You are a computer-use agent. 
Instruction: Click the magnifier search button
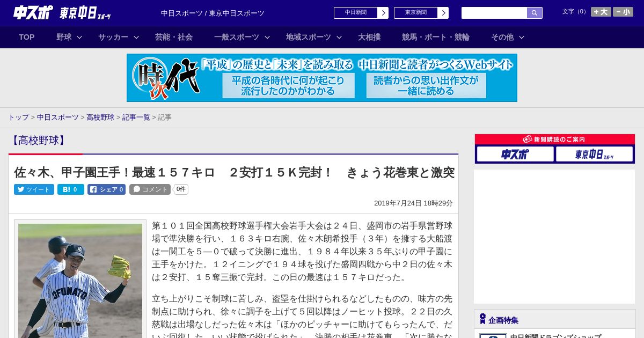[535, 13]
